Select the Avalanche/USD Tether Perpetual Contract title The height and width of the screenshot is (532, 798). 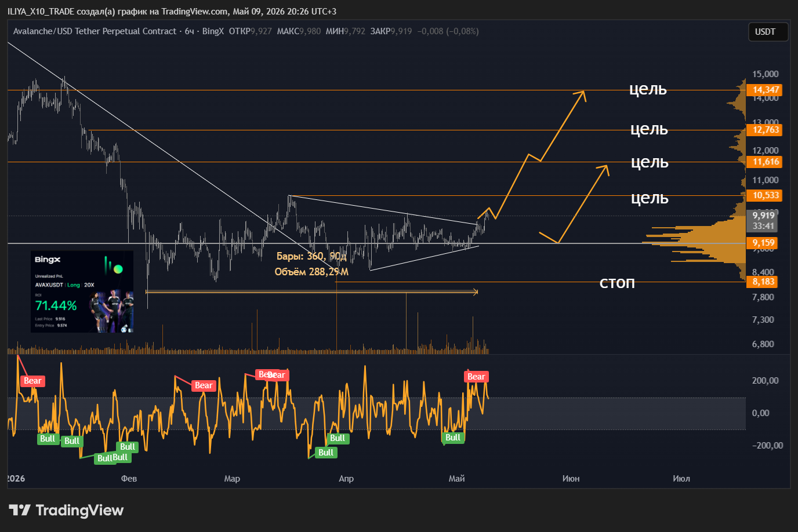(x=95, y=31)
